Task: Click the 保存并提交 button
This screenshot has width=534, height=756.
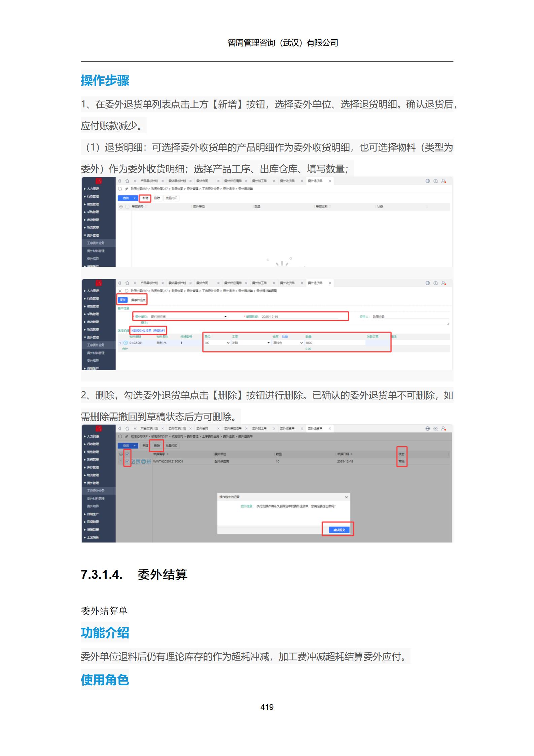Action: tap(138, 300)
